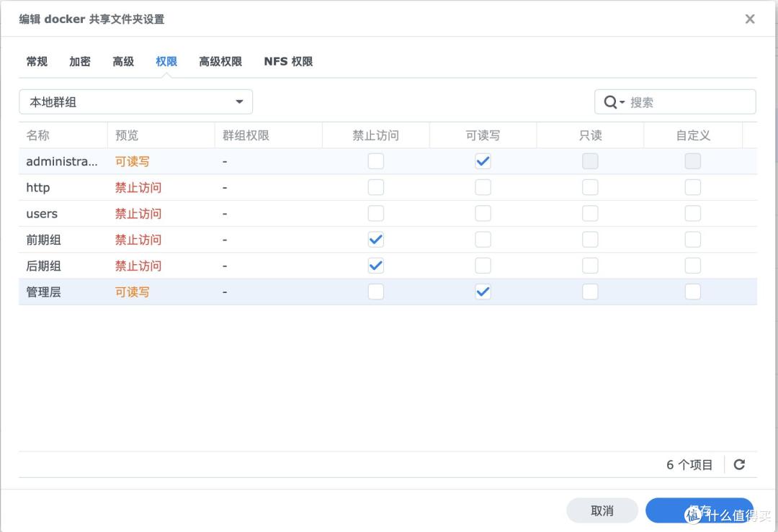Click the 群组权限 column header
778x532 pixels.
(269, 135)
